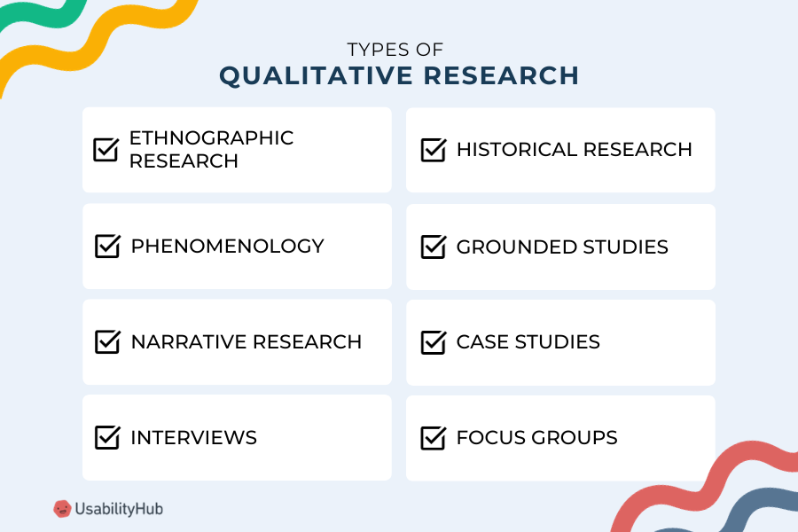This screenshot has height=532, width=798.
Task: Click the Interviews label
Action: tap(194, 438)
